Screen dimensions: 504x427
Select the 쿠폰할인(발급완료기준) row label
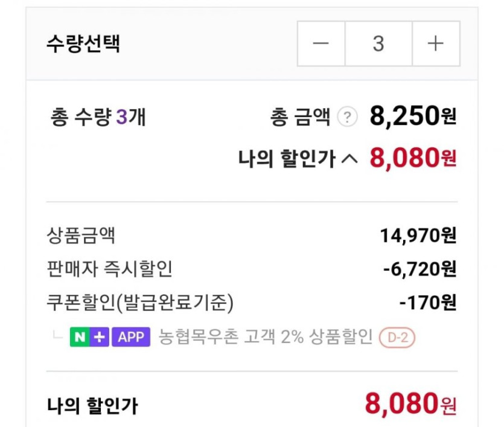tap(139, 302)
